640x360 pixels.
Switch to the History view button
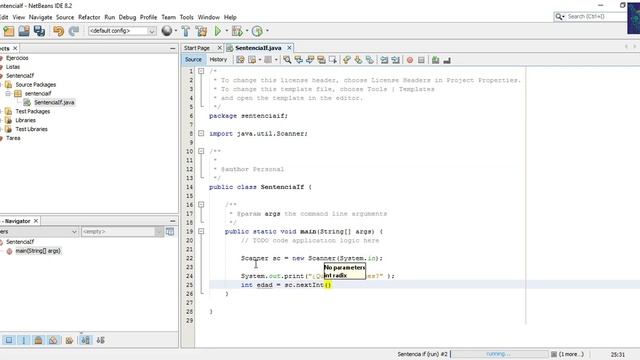coord(218,60)
